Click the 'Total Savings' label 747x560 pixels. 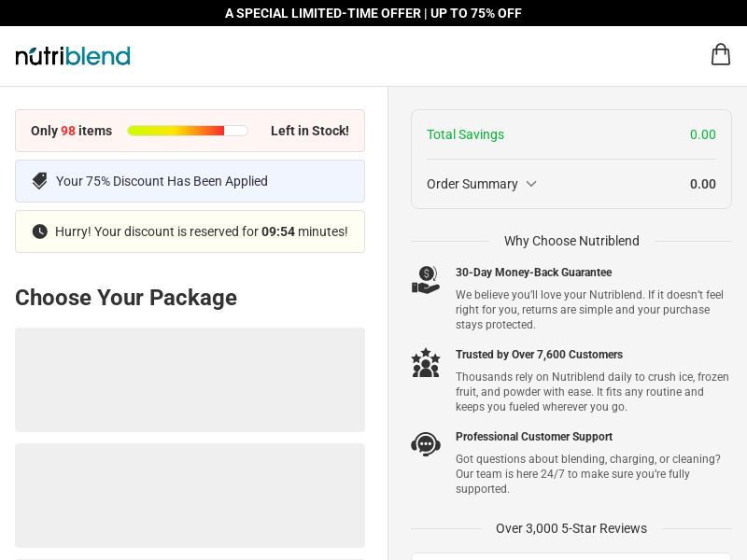point(465,134)
